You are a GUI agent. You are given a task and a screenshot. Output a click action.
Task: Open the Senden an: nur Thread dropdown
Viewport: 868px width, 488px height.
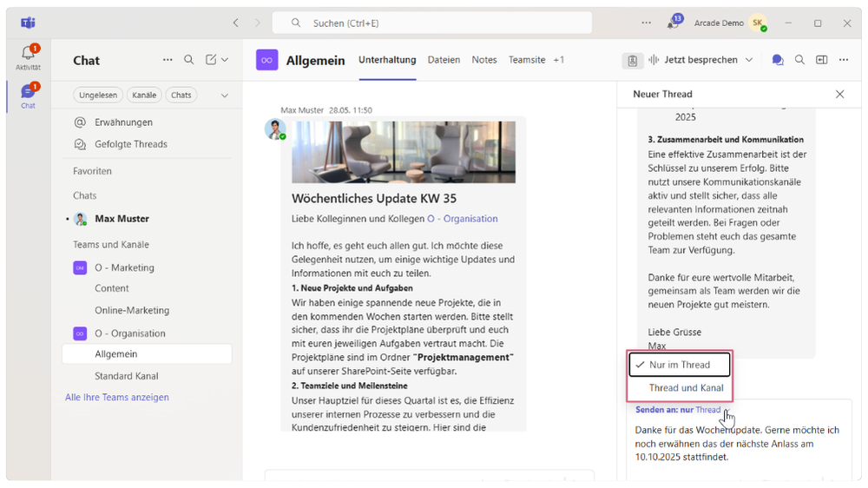coord(683,410)
